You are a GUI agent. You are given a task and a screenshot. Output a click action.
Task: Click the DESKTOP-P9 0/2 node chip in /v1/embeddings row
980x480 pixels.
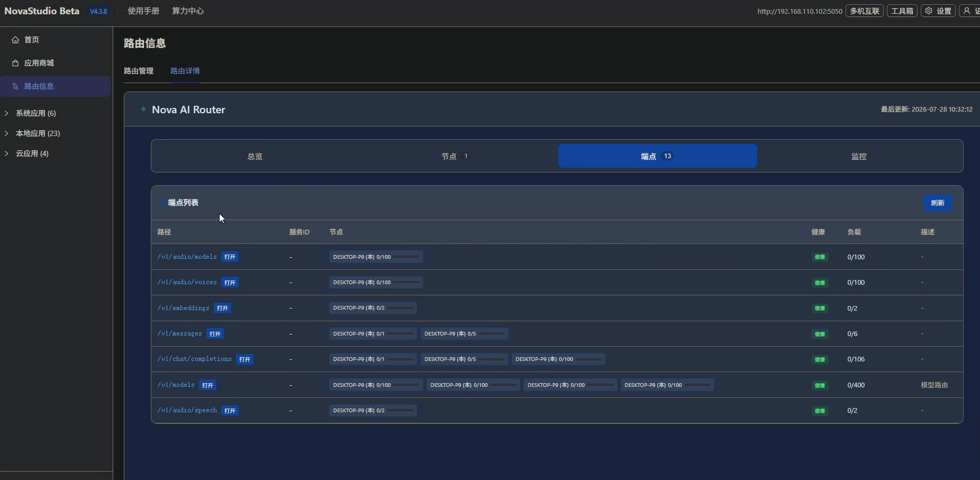pos(373,308)
